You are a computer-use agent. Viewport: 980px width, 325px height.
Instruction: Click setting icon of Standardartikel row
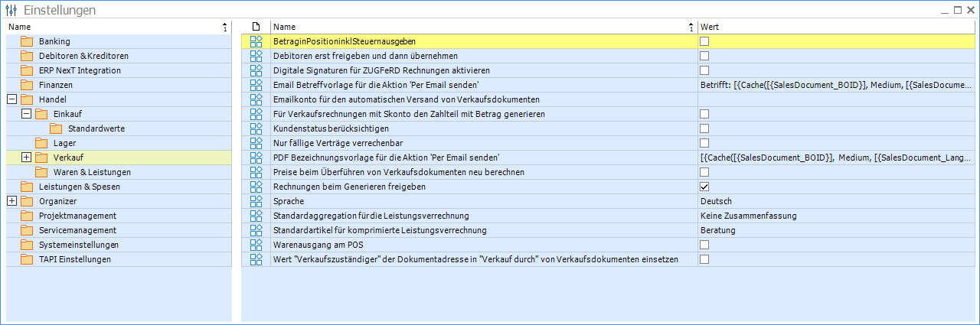pyautogui.click(x=256, y=230)
